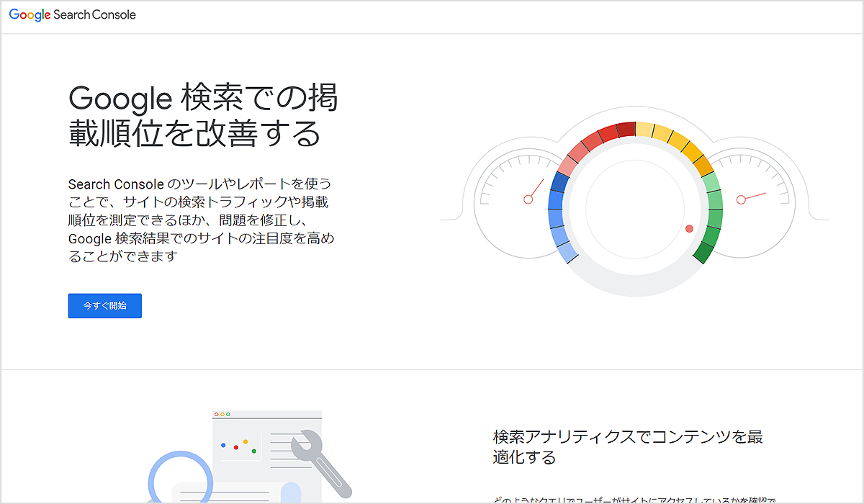Click the colored dots chart in illustration
Screen dimensions: 864x504
[x=239, y=446]
